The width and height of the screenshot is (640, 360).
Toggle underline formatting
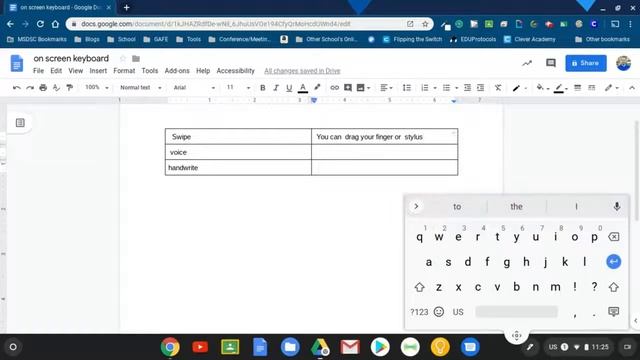pos(289,88)
